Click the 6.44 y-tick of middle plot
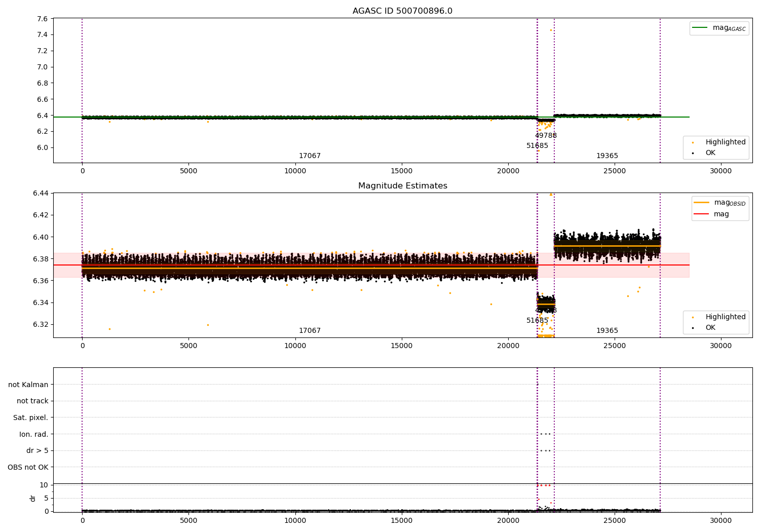 click(x=41, y=193)
